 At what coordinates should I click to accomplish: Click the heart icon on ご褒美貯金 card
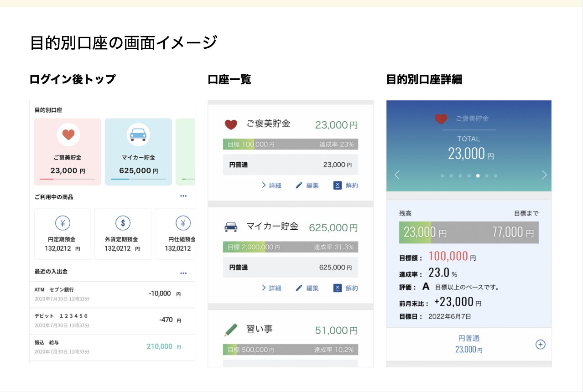coord(68,135)
